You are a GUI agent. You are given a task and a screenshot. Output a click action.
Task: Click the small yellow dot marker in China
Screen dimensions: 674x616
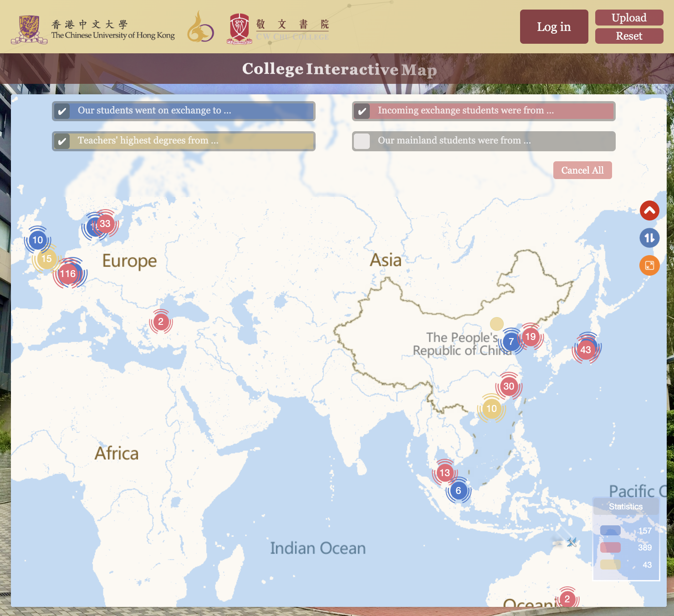click(x=497, y=324)
